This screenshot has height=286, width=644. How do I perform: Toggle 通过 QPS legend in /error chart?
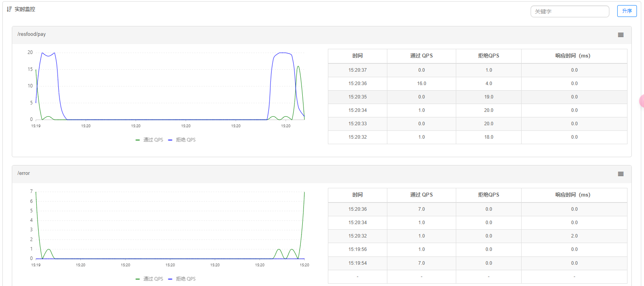point(149,279)
